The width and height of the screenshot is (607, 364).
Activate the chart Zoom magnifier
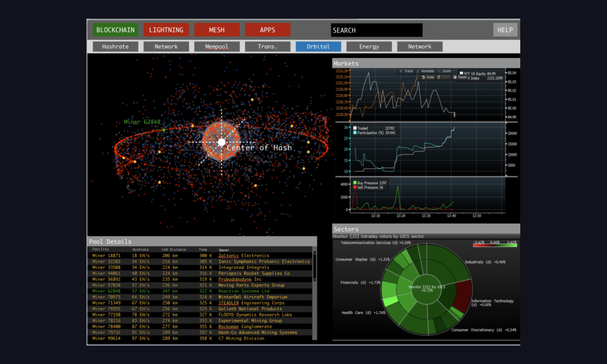[x=439, y=71]
